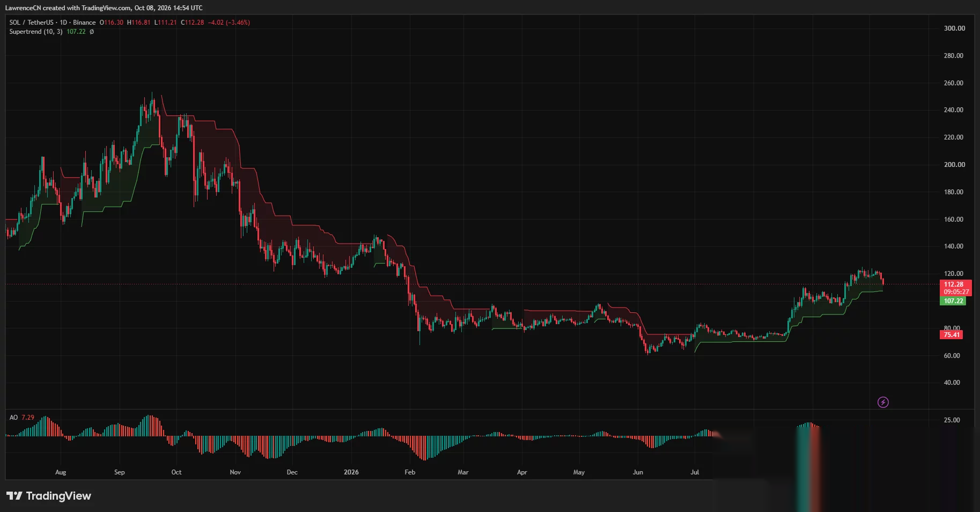The width and height of the screenshot is (980, 512).
Task: Click the 09:05:27 bar countdown label
Action: 955,292
